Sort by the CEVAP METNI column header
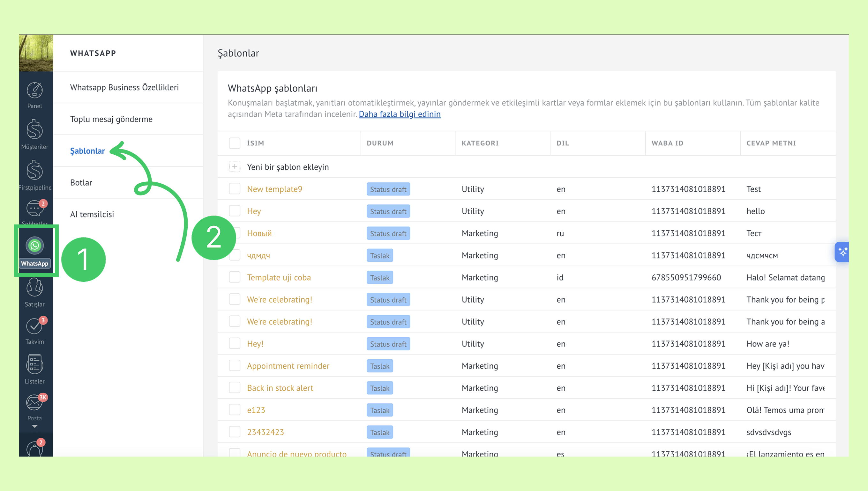 tap(771, 143)
